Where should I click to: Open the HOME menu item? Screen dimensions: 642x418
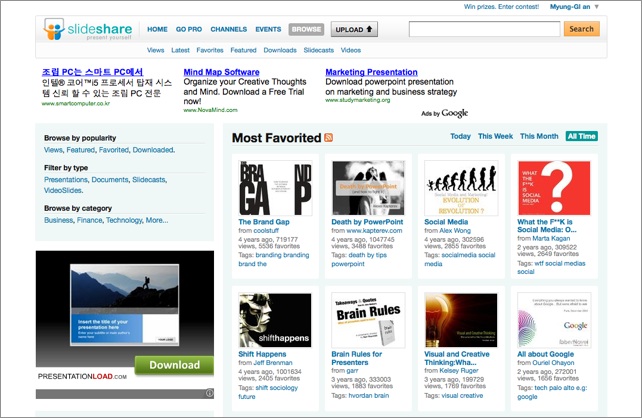(x=157, y=29)
